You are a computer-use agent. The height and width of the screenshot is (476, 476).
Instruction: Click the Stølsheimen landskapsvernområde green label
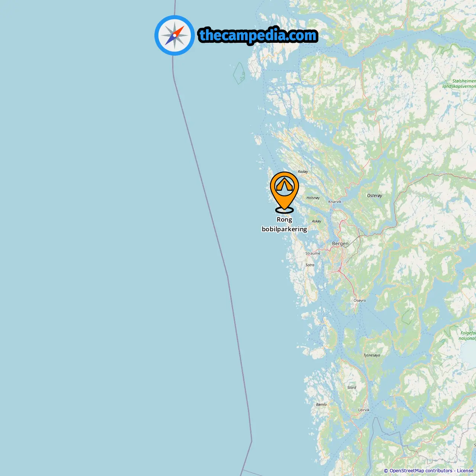[x=460, y=84]
